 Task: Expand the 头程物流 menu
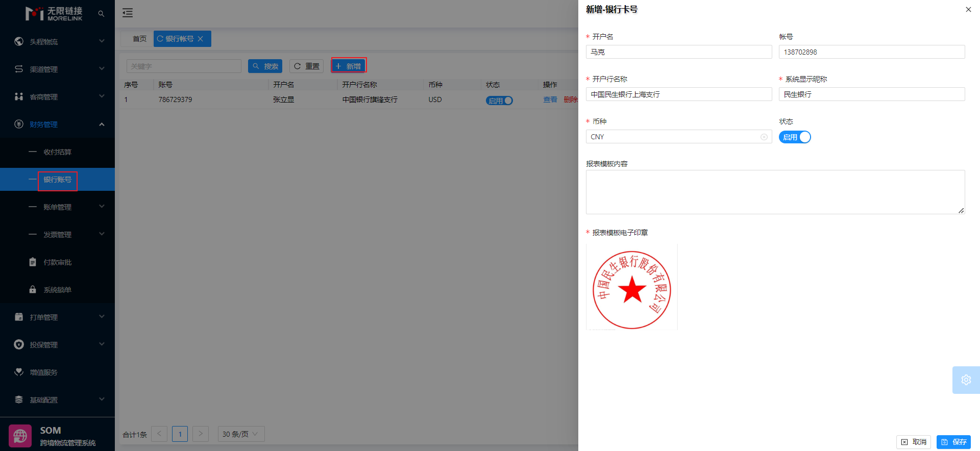(102, 41)
